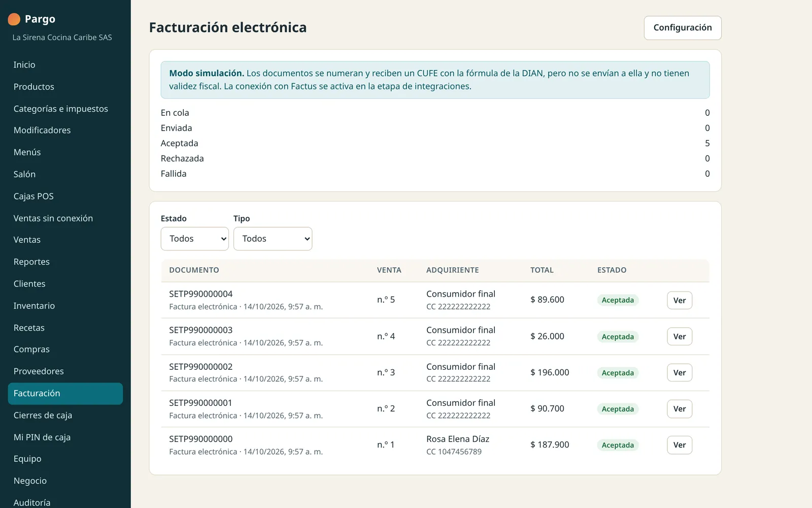812x508 pixels.
Task: Click CC 1047456789 identification text
Action: click(x=454, y=452)
